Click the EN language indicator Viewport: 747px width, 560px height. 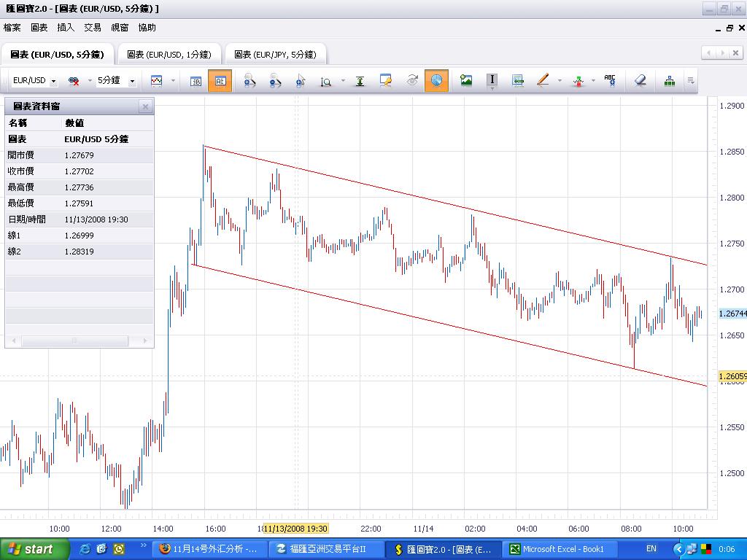(651, 549)
